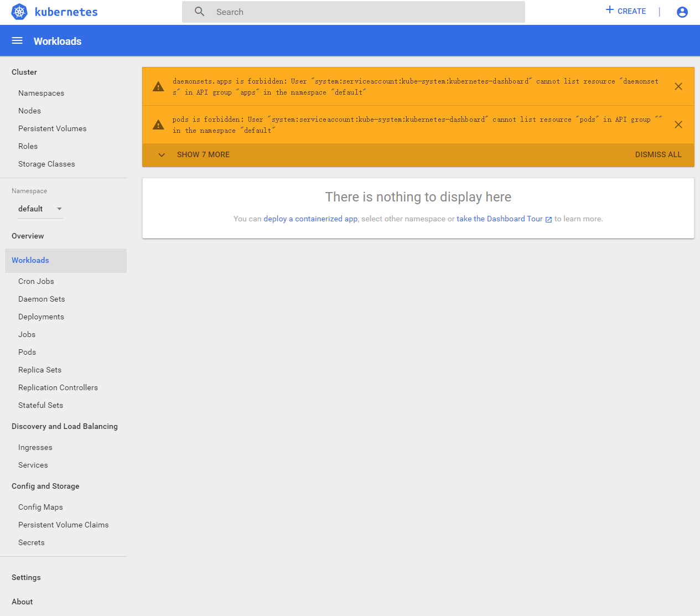Open Persistent Volumes
Image resolution: width=700 pixels, height=616 pixels.
tap(53, 128)
